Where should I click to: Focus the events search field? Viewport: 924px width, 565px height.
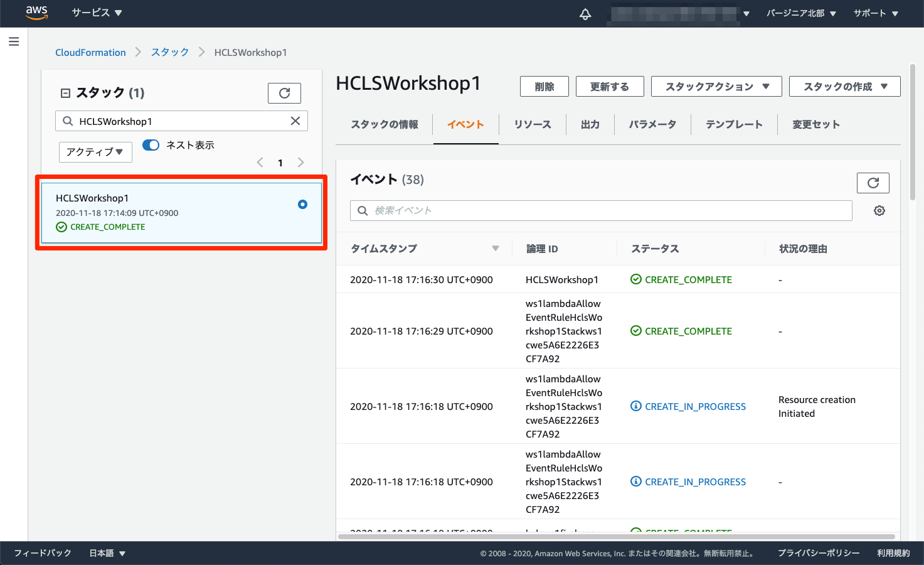601,211
